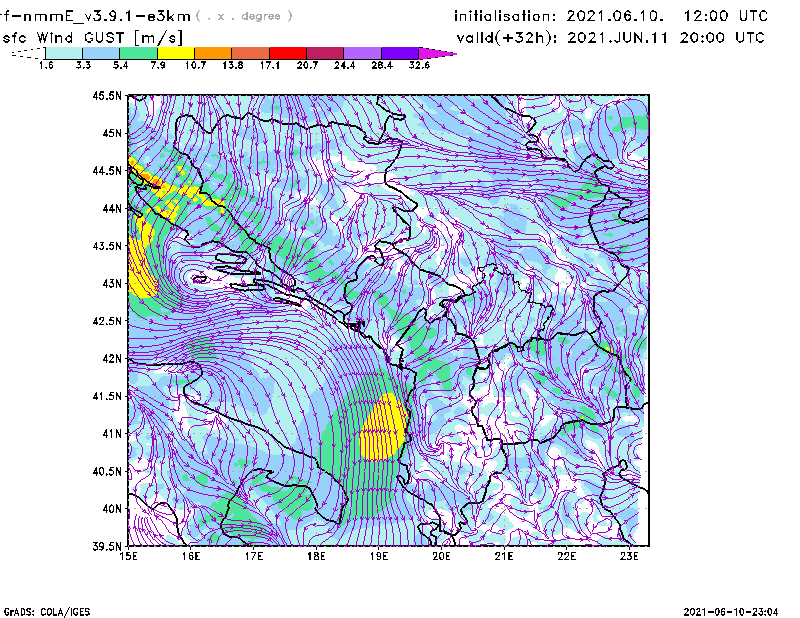
Task: Click the 43N latitude label
Action: point(112,283)
